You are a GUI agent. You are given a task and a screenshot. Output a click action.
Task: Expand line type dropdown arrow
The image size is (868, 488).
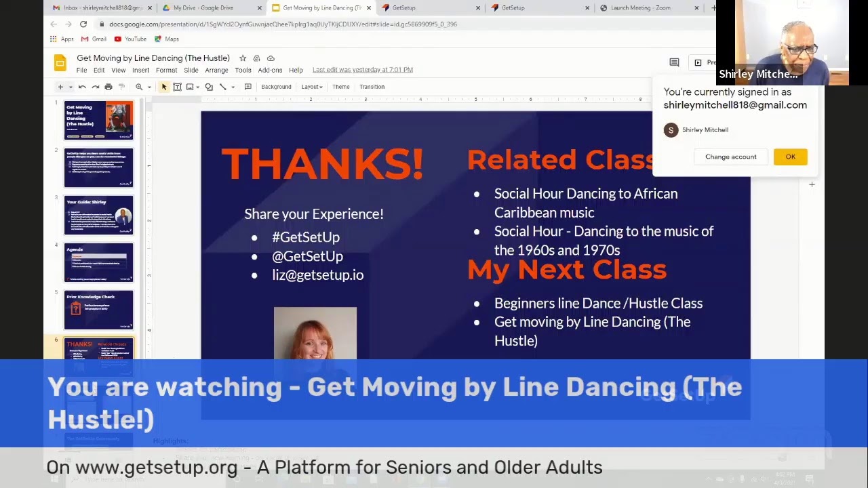[233, 87]
